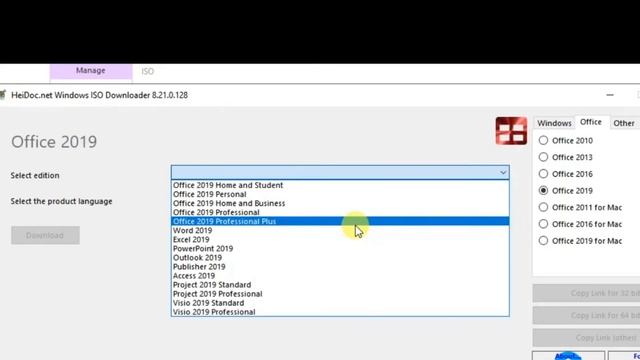640x360 pixels.
Task: Open the Manage ribbon tab
Action: 91,71
